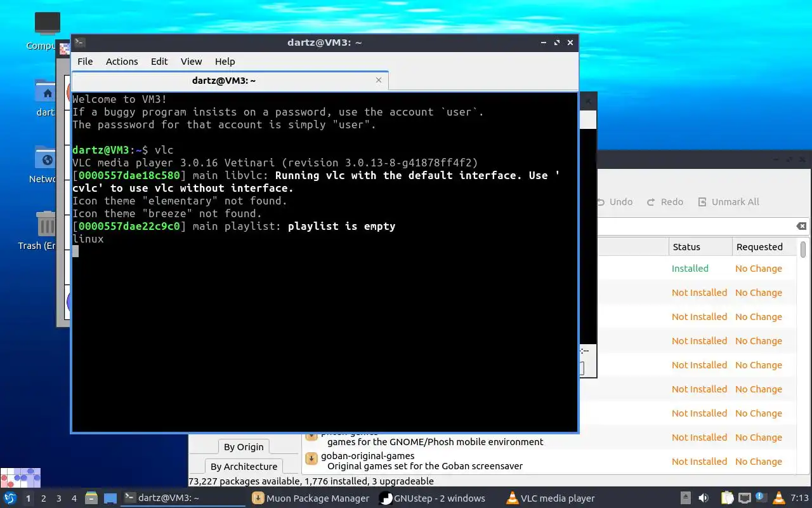Clear the Muon search field with the backspace icon
The image size is (812, 508).
(x=801, y=226)
